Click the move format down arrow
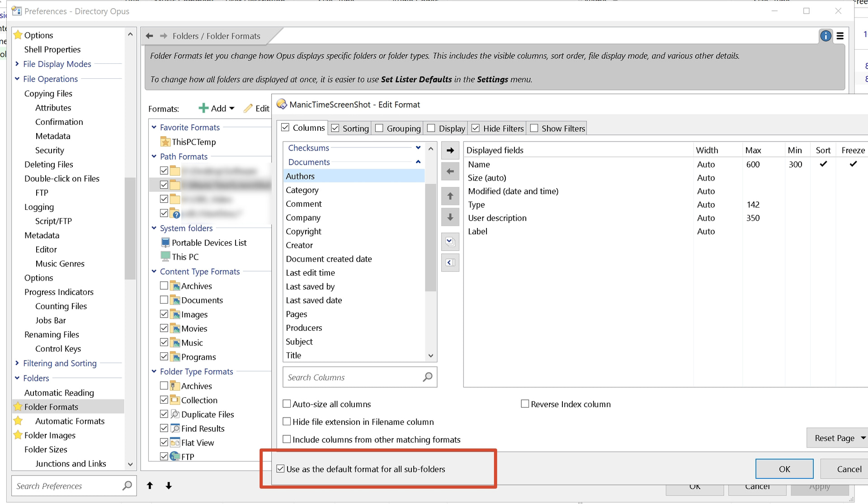 tap(169, 486)
